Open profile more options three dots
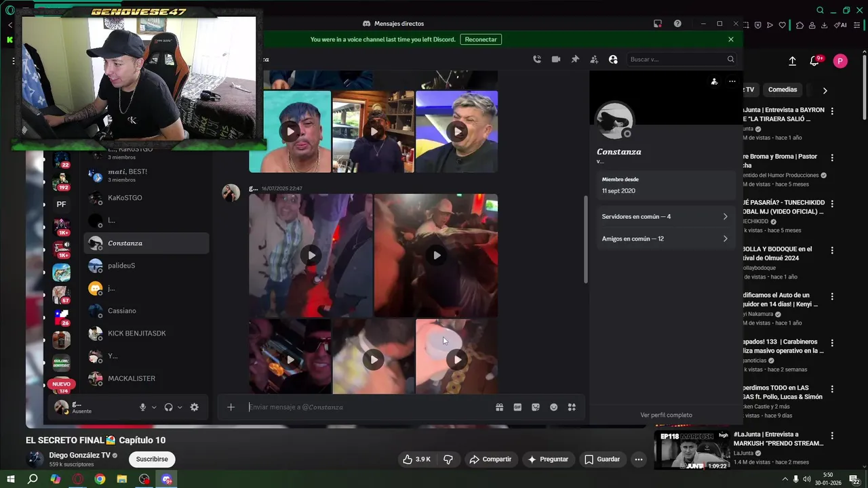Viewport: 868px width, 488px height. [x=732, y=81]
